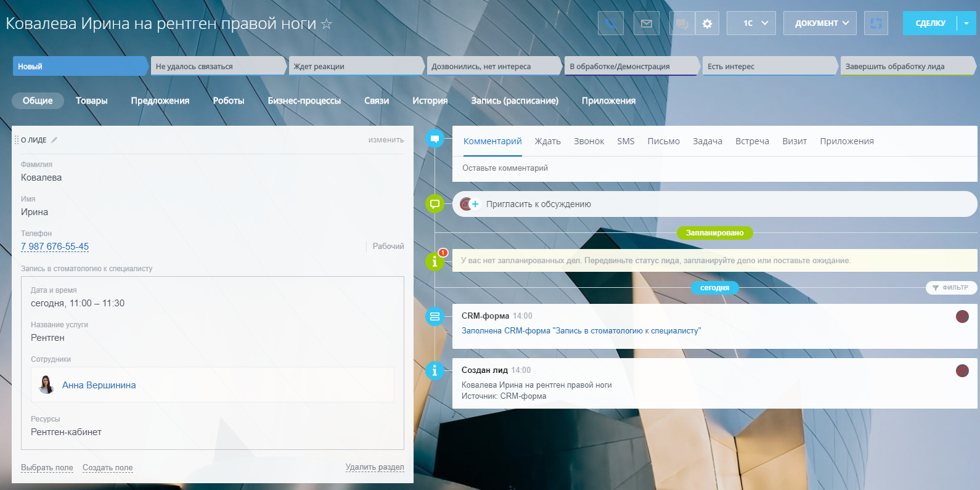Click the Выбрать поле link
This screenshot has height=490, width=980.
47,468
